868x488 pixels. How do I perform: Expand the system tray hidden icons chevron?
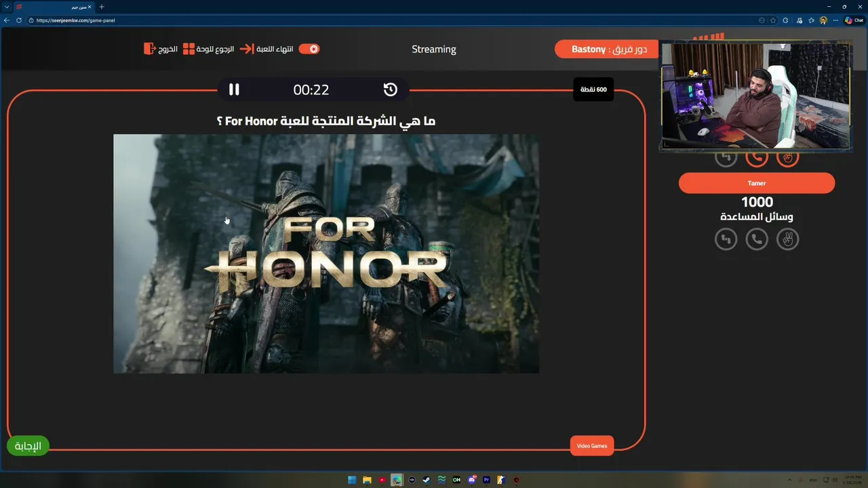[x=789, y=480]
